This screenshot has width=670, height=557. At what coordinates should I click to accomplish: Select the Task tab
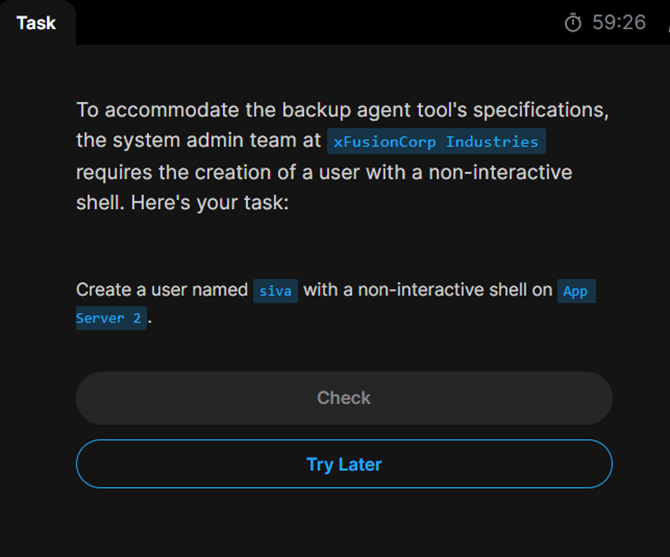tap(36, 22)
